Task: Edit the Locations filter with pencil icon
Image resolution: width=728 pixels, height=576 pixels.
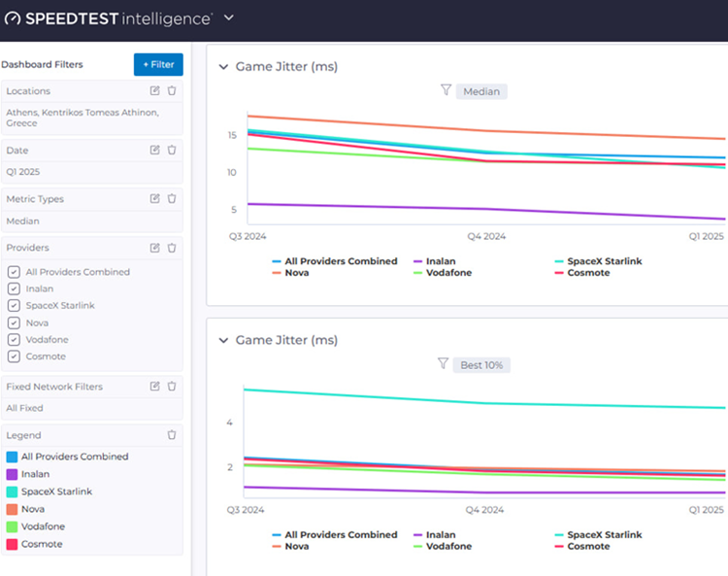Action: (x=154, y=91)
